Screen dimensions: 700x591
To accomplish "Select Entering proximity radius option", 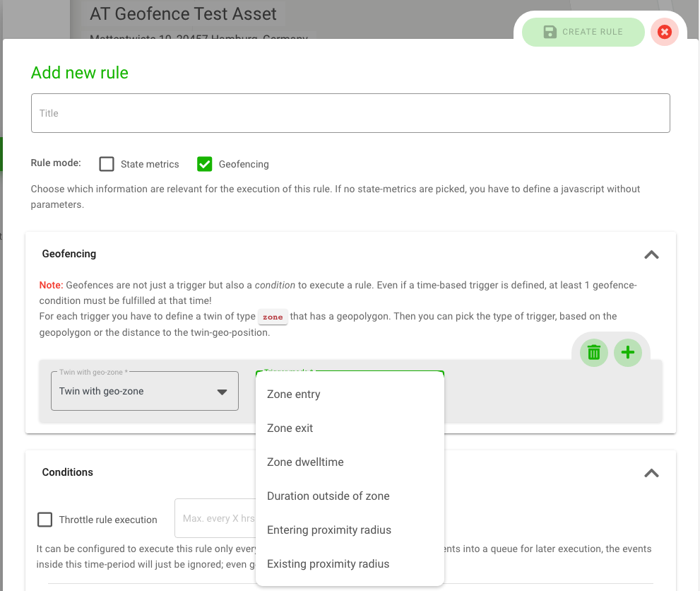I will coord(328,530).
